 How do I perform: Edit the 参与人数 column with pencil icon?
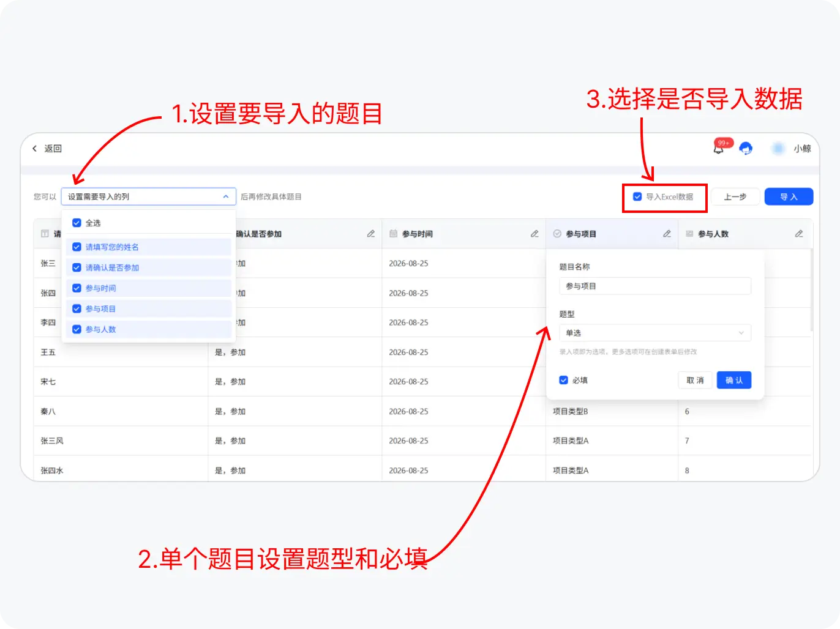tap(799, 234)
